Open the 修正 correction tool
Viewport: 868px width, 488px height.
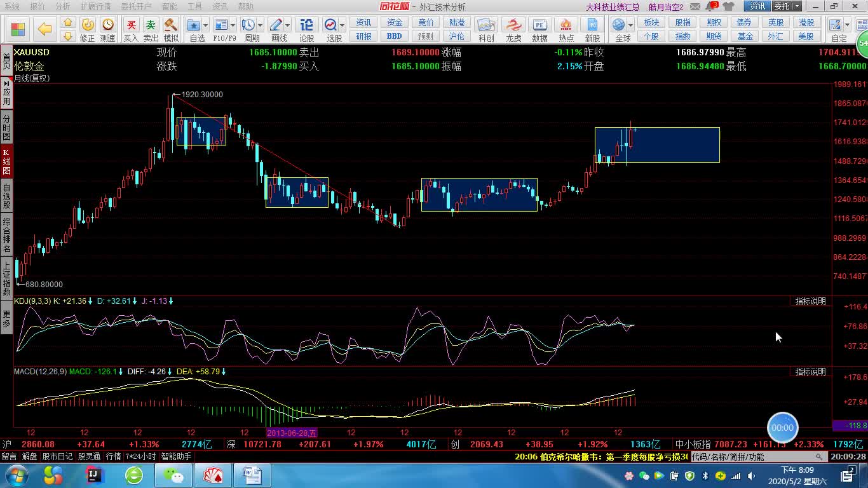[x=88, y=29]
